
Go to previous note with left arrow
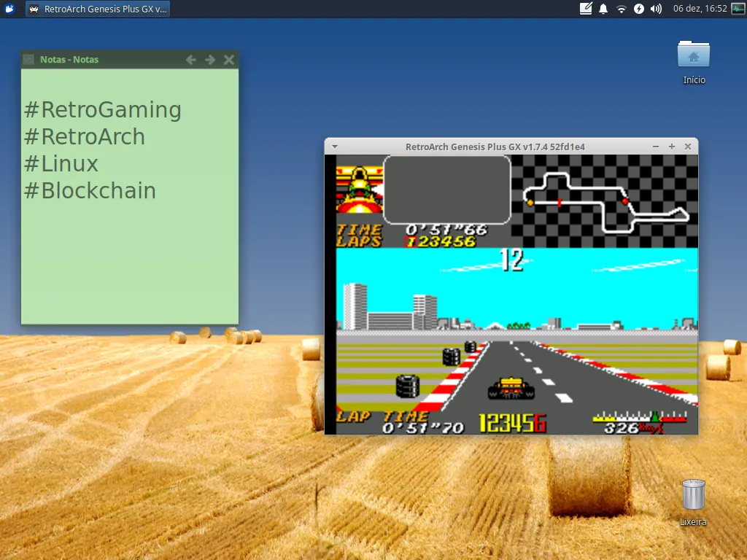pyautogui.click(x=191, y=60)
